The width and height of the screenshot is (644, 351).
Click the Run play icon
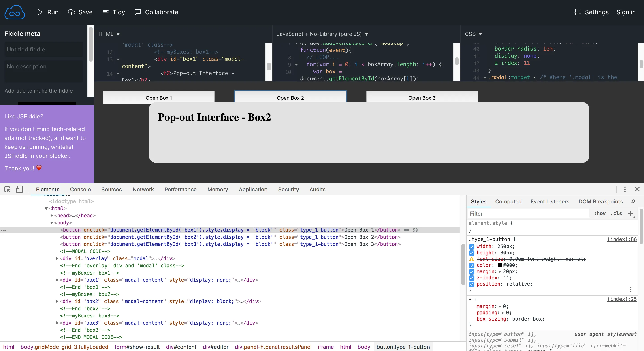[x=40, y=12]
